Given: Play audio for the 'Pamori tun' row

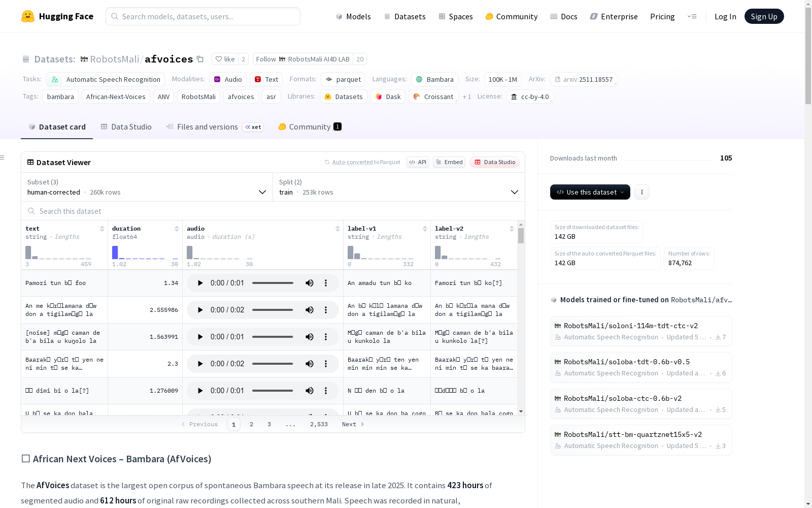Looking at the screenshot, I should tap(200, 283).
